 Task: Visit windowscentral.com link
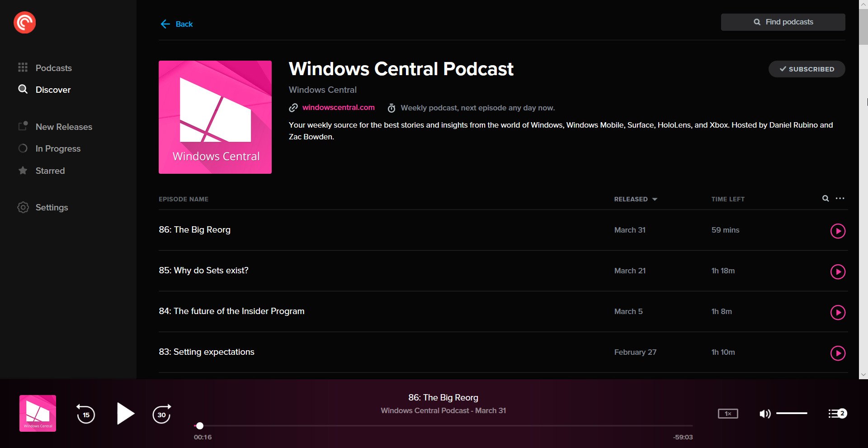click(338, 107)
